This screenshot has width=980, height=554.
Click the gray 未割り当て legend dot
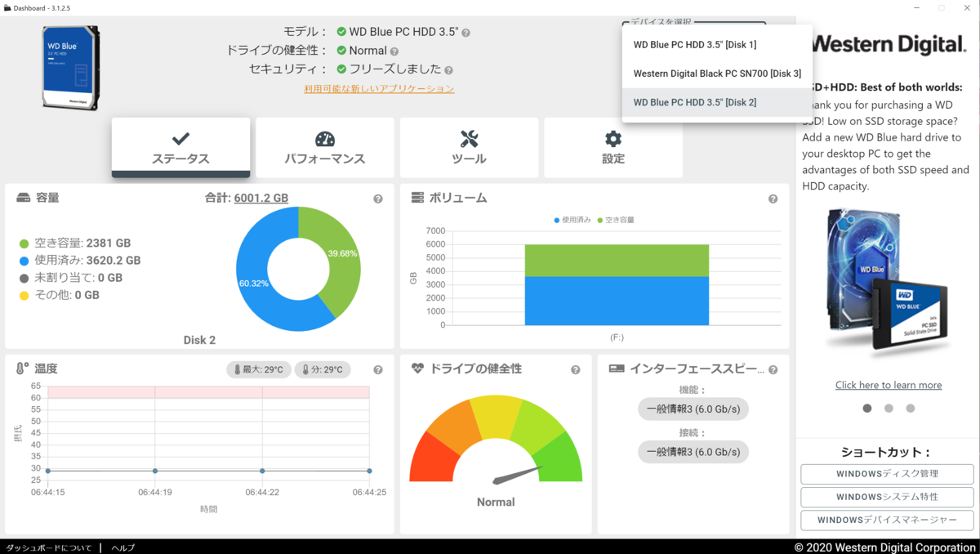pos(24,278)
